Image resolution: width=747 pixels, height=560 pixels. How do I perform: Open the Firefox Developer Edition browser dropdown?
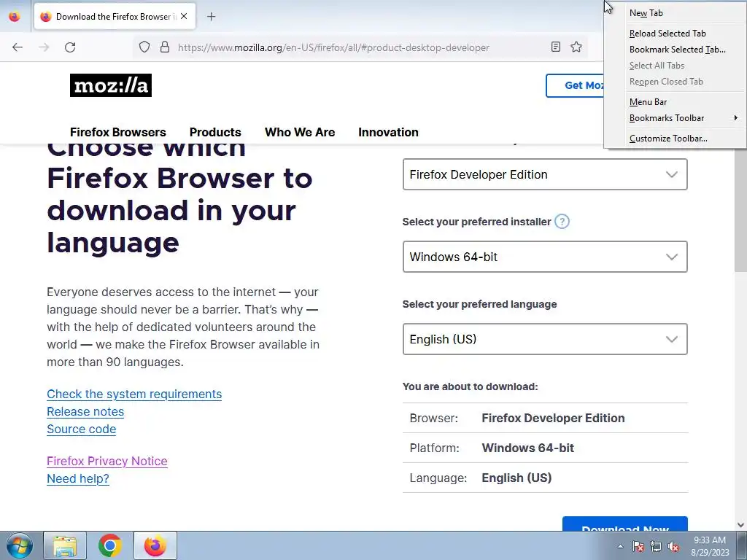click(545, 174)
